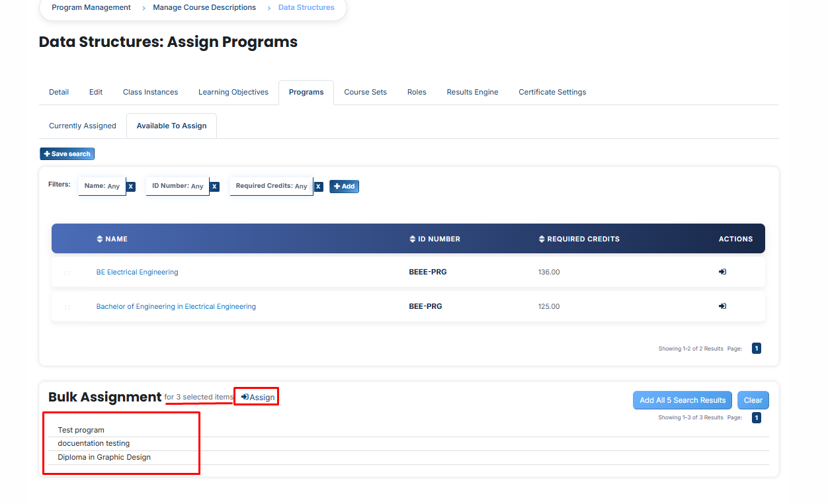
Task: Switch to the Course Sets tab
Action: (x=365, y=92)
